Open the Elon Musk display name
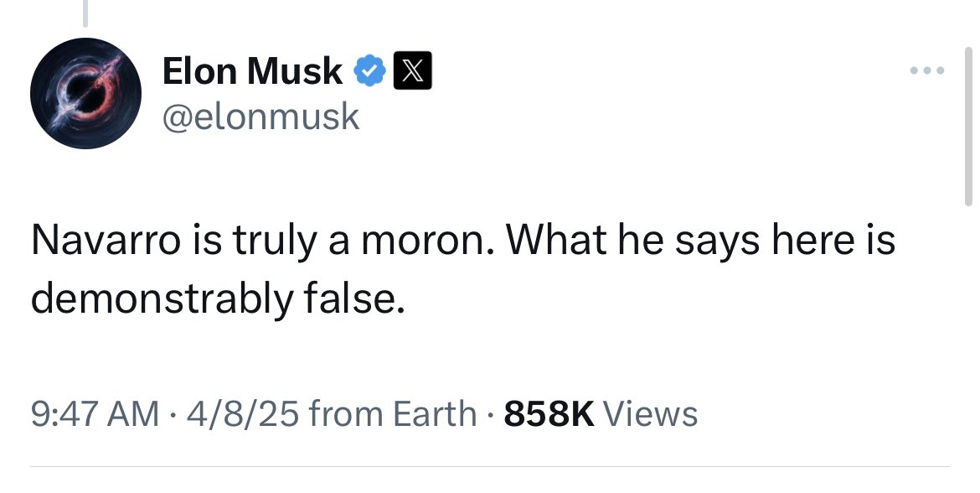980x493 pixels. coord(252,72)
